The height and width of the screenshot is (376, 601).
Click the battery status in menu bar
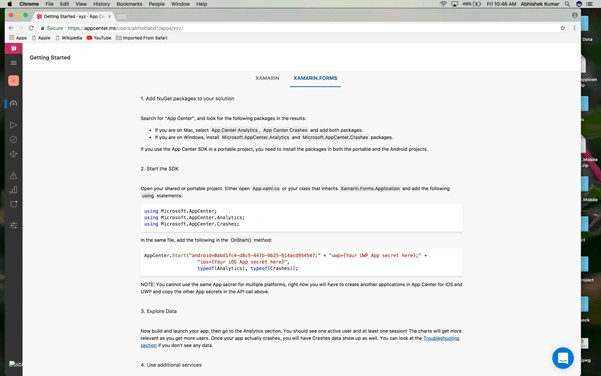tap(471, 4)
